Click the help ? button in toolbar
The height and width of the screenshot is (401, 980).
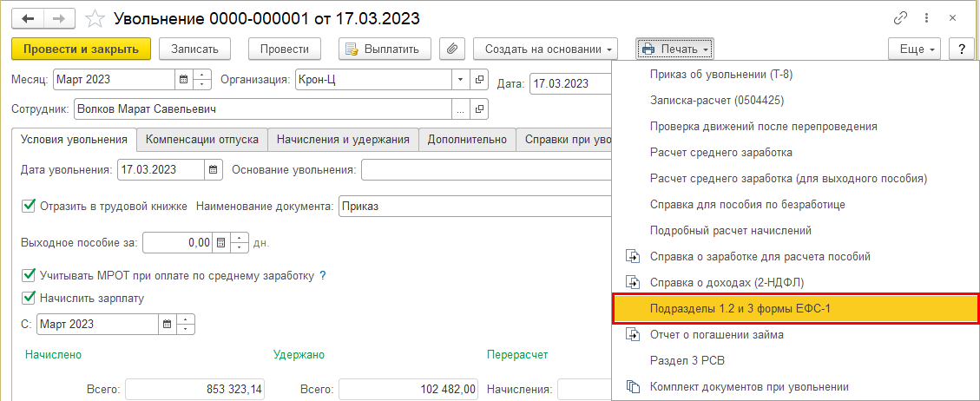click(x=961, y=49)
